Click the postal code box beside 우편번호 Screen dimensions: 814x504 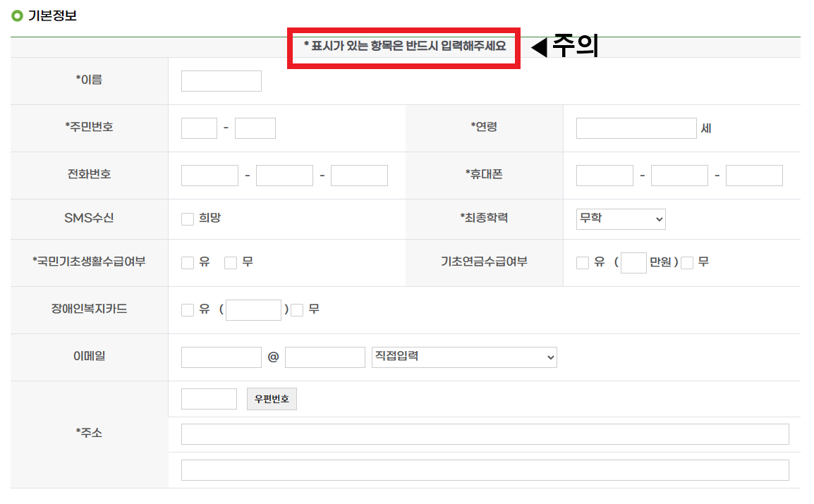point(209,398)
